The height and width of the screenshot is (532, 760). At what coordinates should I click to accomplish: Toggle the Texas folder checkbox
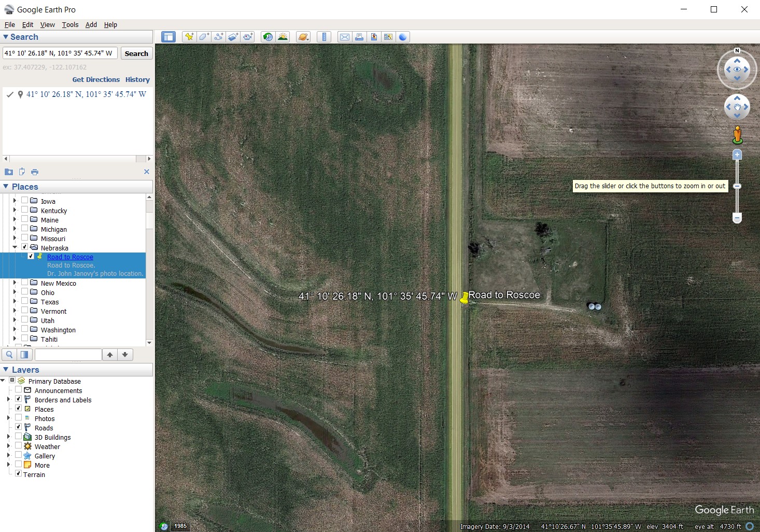coord(24,301)
